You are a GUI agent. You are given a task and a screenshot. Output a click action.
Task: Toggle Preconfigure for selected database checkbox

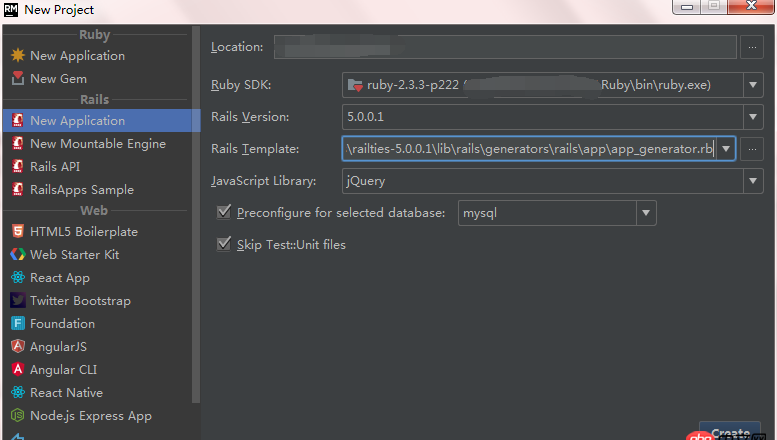[x=224, y=212]
